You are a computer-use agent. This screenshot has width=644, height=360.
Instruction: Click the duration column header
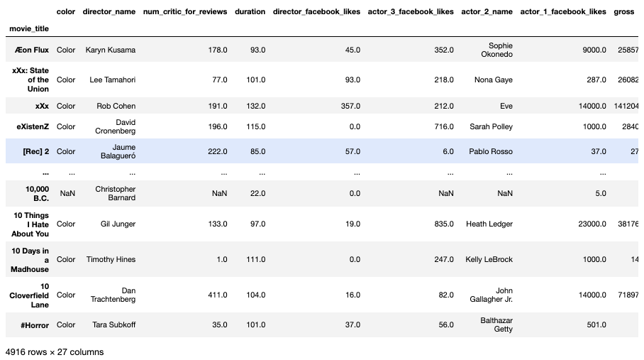(250, 11)
